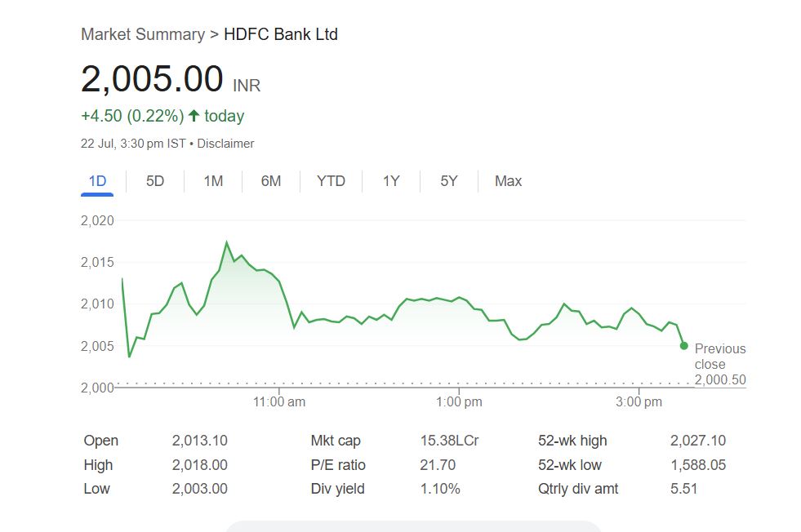Click the Market Summary breadcrumb link

[143, 34]
